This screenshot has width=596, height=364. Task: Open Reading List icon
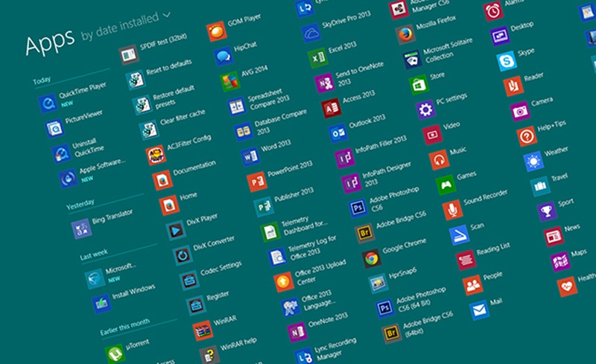tap(466, 260)
